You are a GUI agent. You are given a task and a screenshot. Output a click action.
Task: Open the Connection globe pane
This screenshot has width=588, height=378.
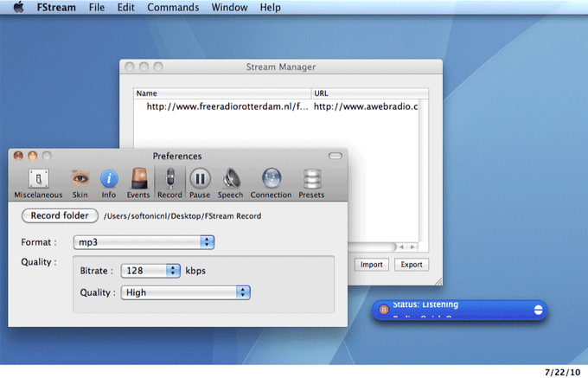click(272, 183)
